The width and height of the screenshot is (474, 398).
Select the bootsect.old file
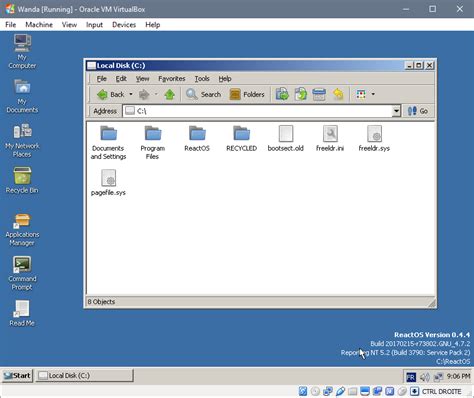click(x=286, y=139)
